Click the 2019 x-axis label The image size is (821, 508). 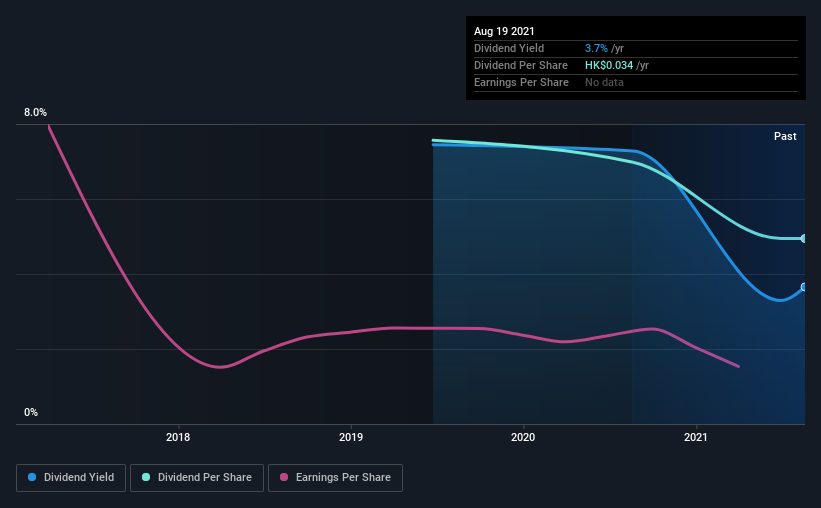point(351,437)
